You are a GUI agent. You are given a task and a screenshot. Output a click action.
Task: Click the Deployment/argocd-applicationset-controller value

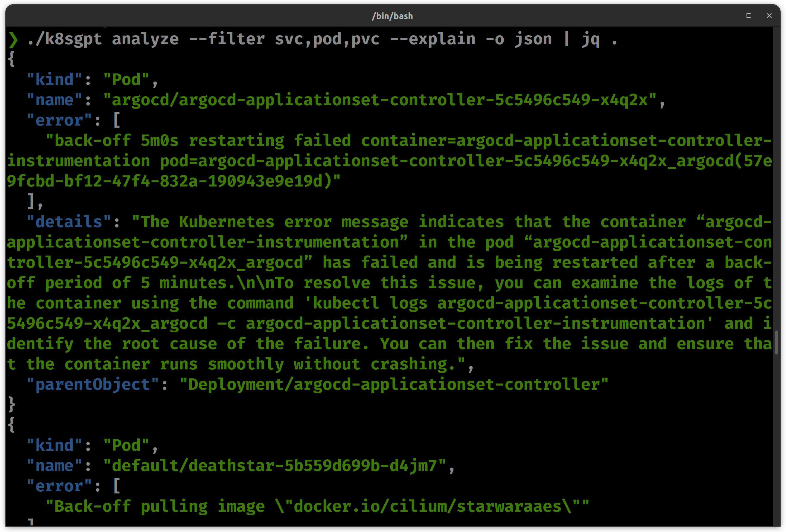(394, 385)
